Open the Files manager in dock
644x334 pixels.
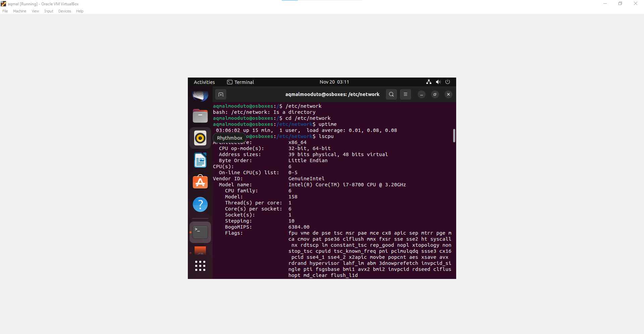click(200, 116)
